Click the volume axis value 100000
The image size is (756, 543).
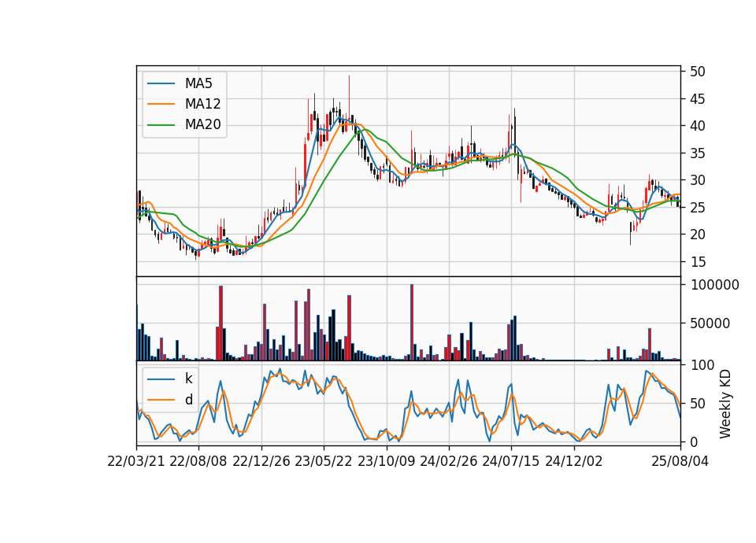point(714,285)
